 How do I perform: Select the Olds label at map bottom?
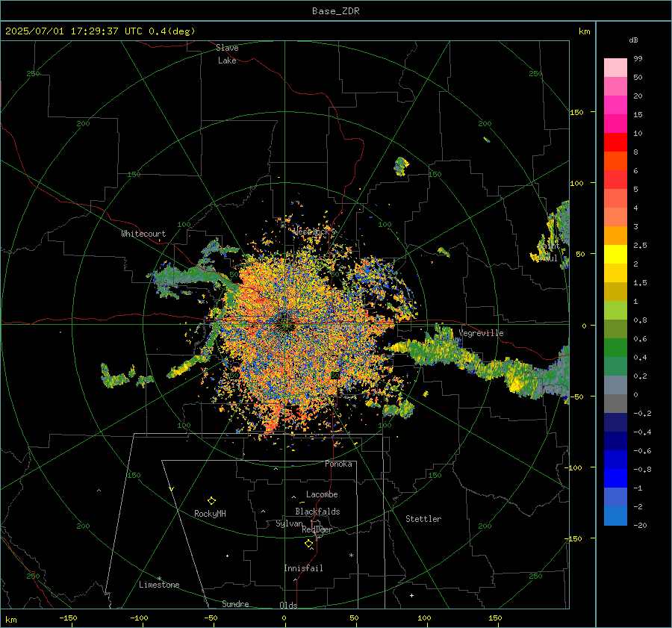[288, 605]
